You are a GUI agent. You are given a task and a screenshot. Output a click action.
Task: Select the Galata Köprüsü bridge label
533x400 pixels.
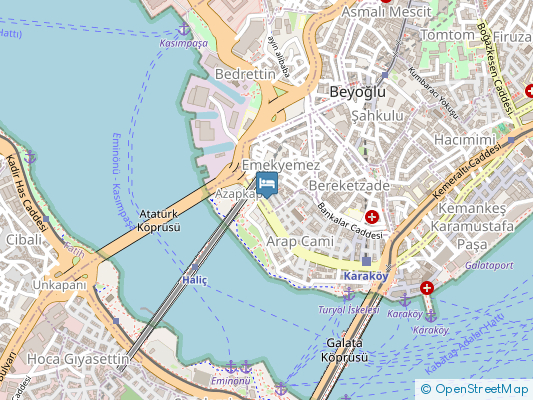[344, 350]
